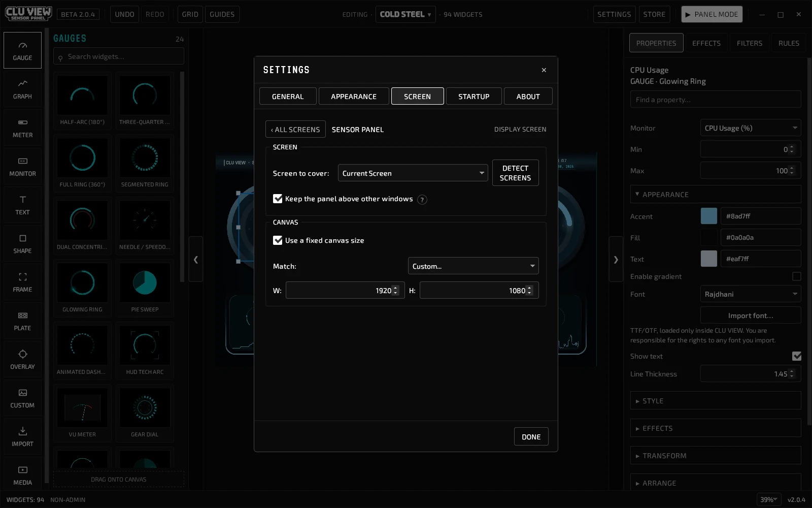This screenshot has height=508, width=812.
Task: Open the Match dropdown showing Custom
Action: [x=473, y=266]
